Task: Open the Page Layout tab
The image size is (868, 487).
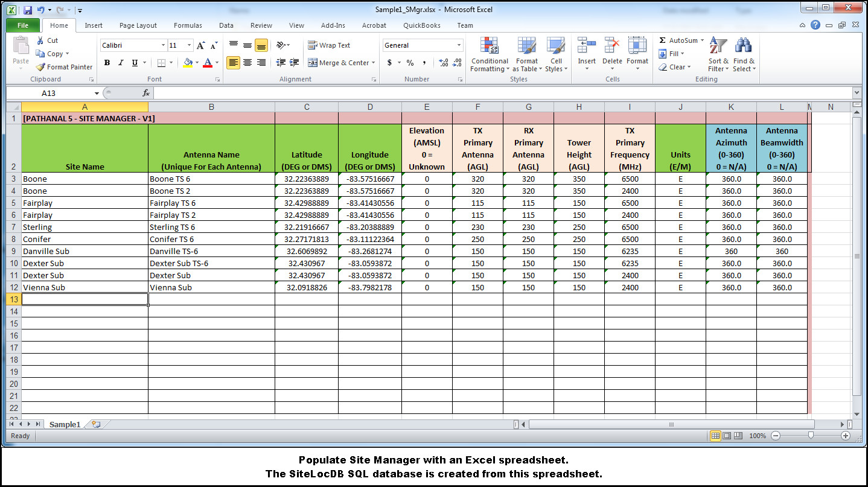Action: (x=138, y=25)
